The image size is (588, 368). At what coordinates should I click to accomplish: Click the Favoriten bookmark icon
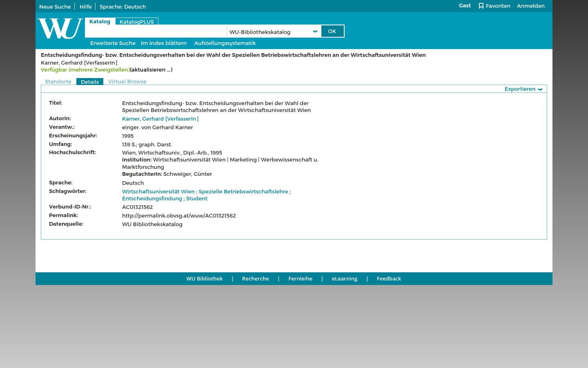pyautogui.click(x=481, y=6)
